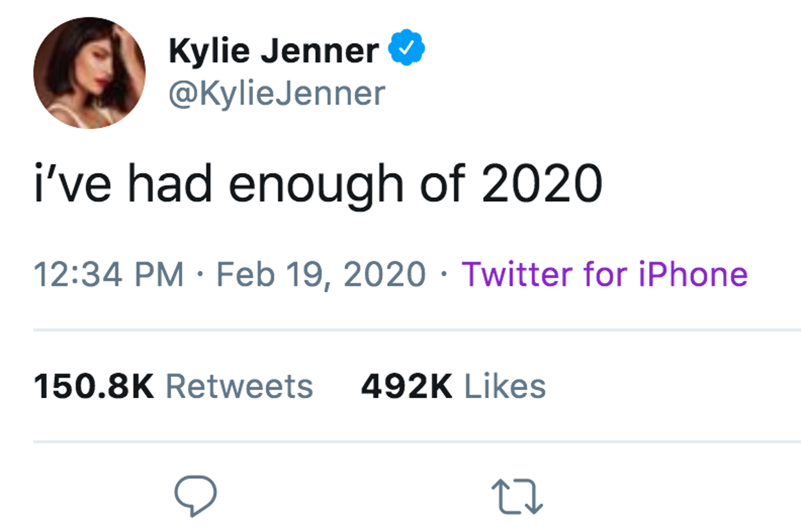Click the display name Kylie Jenner
Image resolution: width=801 pixels, height=532 pixels.
click(x=274, y=51)
